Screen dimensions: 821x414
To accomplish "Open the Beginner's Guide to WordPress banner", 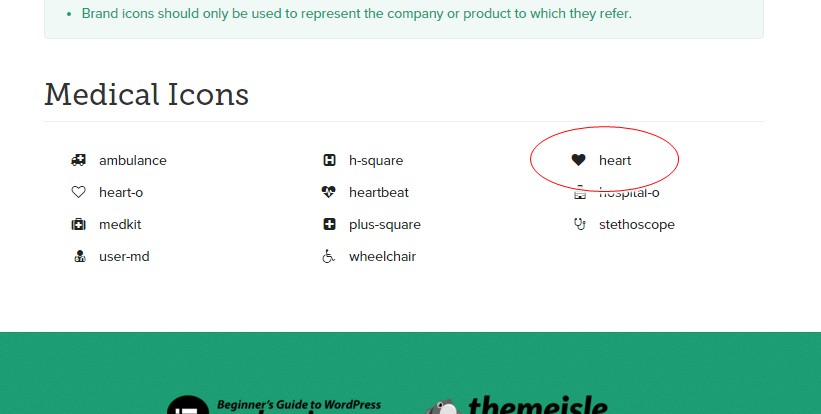I will 274,406.
